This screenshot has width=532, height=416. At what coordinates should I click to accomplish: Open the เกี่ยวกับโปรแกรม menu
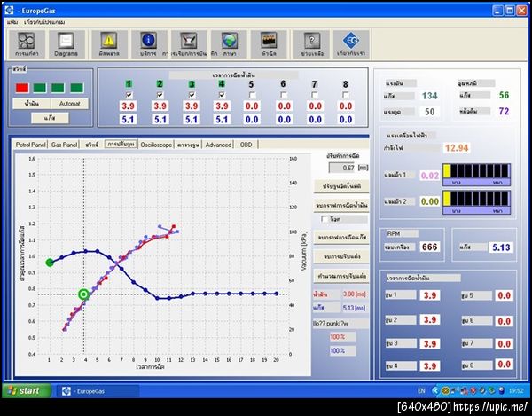point(44,22)
